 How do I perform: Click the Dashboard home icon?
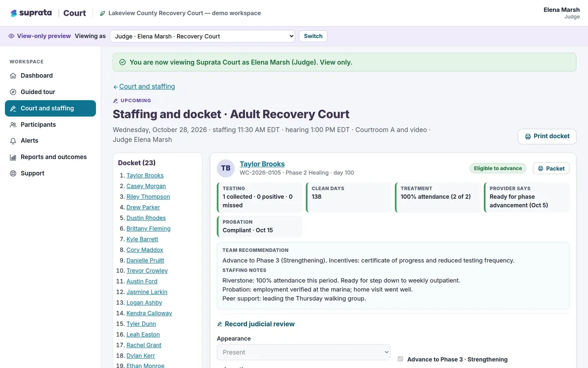[13, 76]
